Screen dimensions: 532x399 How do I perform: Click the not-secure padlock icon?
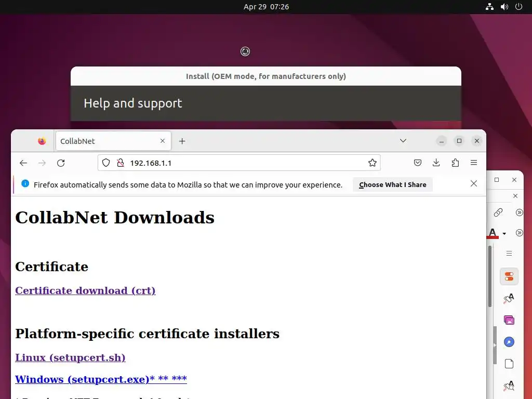tap(120, 163)
